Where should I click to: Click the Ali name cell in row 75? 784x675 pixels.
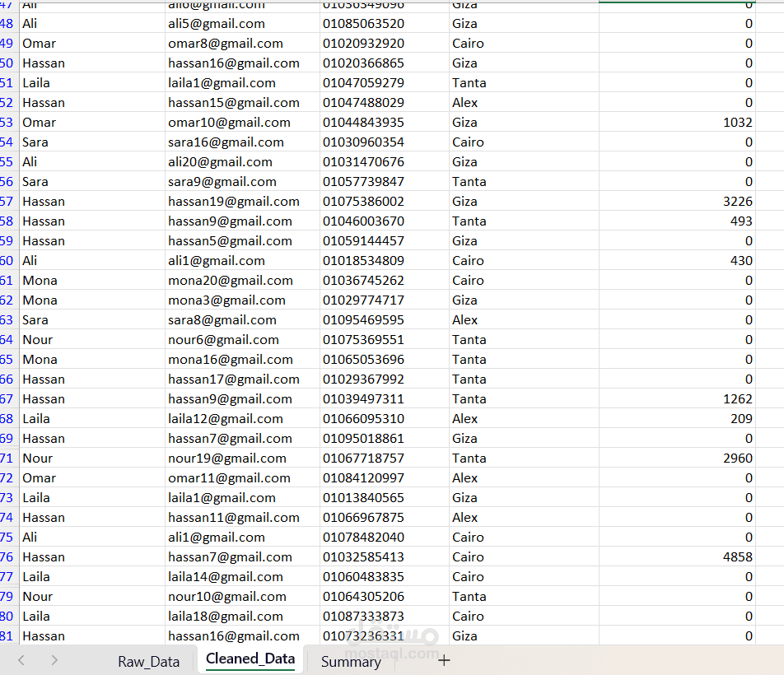coord(92,538)
